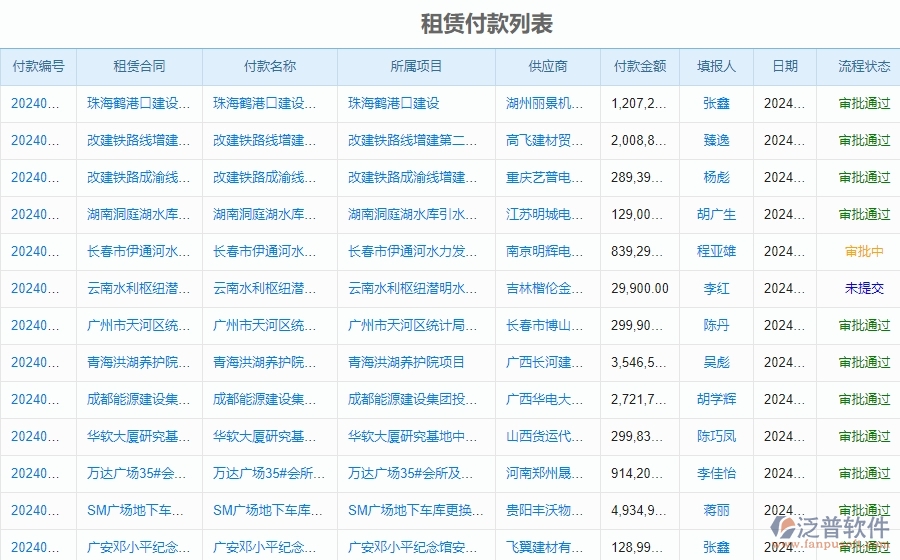Open filler 张鑫 in the 珠海鹤港口建设 row
This screenshot has width=900, height=560.
(x=716, y=103)
